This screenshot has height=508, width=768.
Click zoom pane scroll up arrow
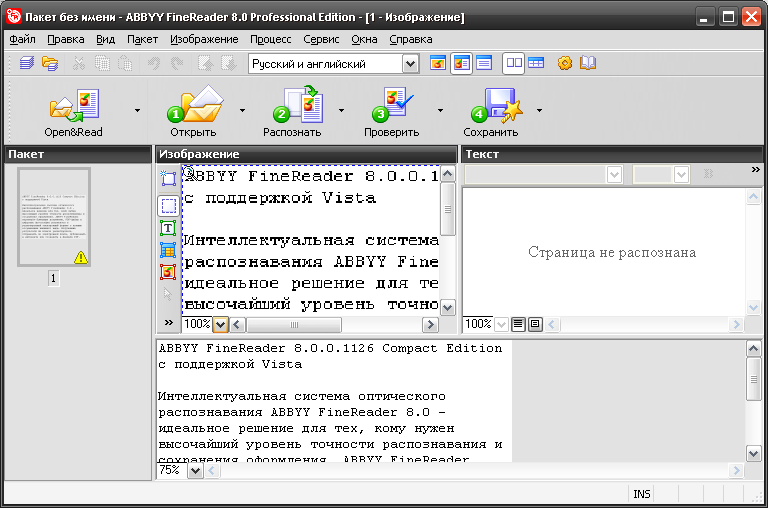point(753,349)
